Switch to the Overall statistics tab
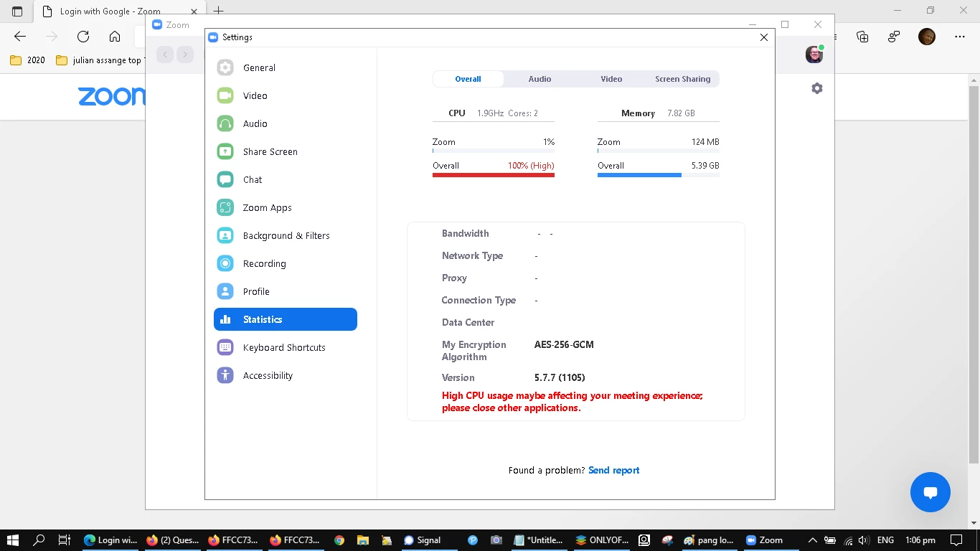The image size is (980, 551). click(468, 79)
